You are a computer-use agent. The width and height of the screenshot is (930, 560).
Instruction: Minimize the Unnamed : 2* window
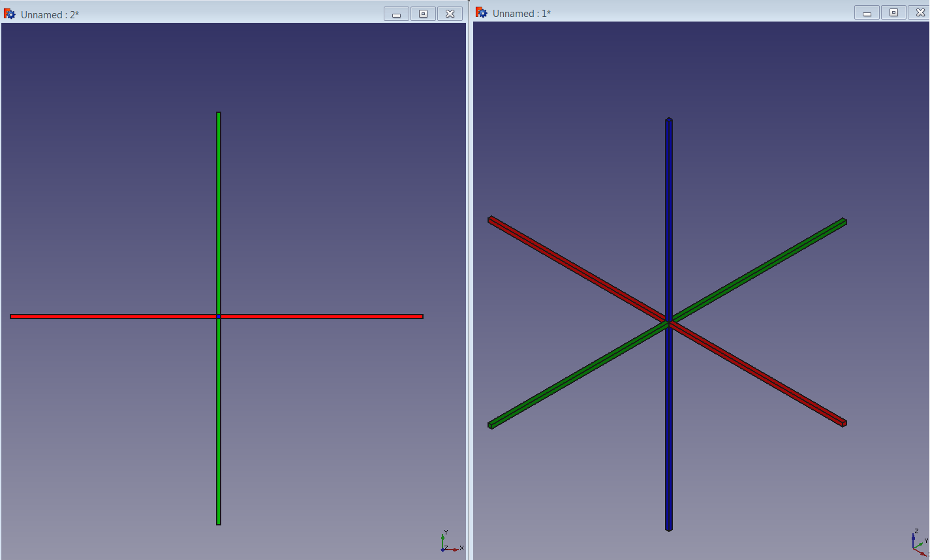point(395,13)
